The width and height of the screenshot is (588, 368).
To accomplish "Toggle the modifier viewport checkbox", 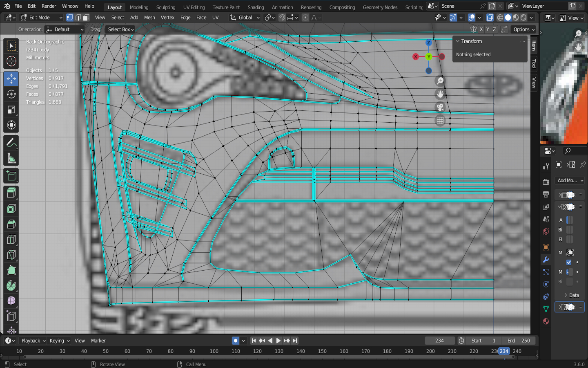I will pos(569,262).
